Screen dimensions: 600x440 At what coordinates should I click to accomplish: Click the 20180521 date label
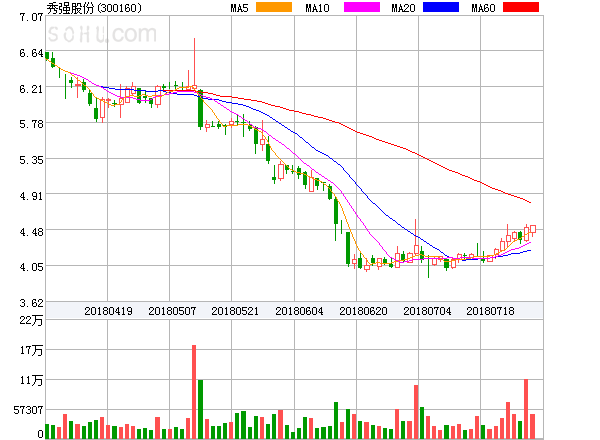[235, 311]
